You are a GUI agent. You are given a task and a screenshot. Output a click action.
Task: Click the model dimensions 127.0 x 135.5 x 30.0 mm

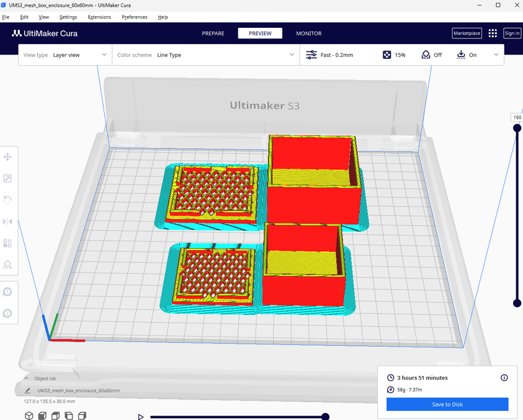50,401
